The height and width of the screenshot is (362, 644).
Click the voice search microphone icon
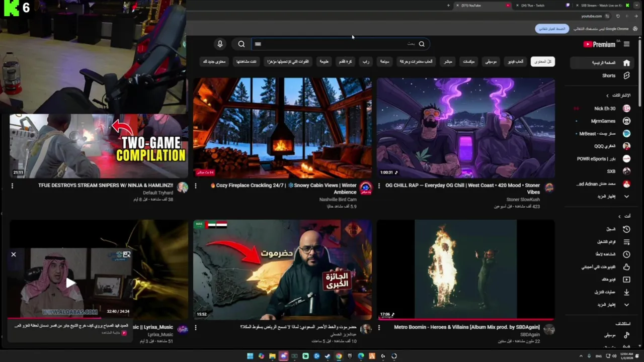pyautogui.click(x=220, y=44)
